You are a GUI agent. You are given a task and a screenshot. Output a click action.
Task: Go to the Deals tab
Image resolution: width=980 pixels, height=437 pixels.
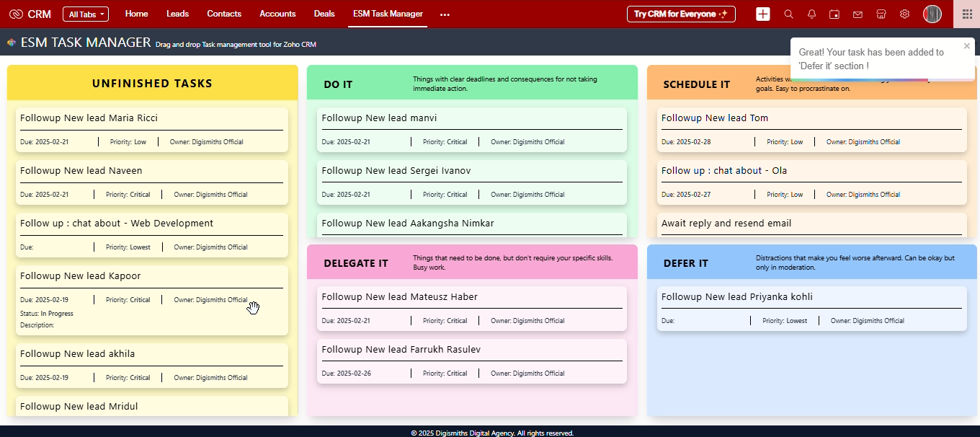[x=324, y=14]
